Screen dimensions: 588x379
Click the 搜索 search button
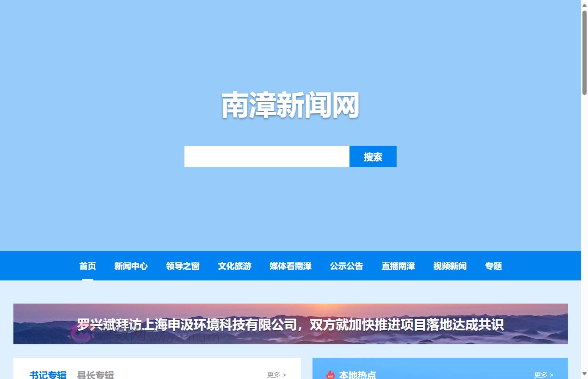(373, 156)
